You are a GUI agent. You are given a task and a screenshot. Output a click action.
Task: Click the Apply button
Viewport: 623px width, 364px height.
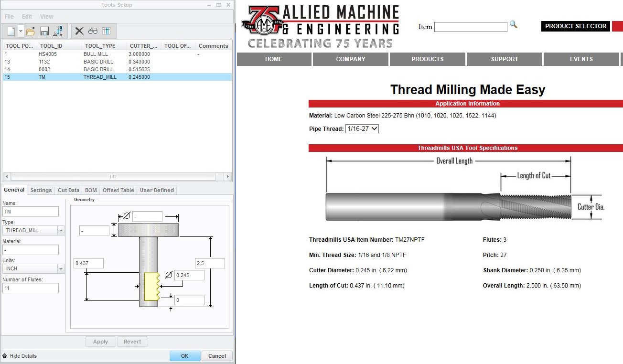click(100, 342)
